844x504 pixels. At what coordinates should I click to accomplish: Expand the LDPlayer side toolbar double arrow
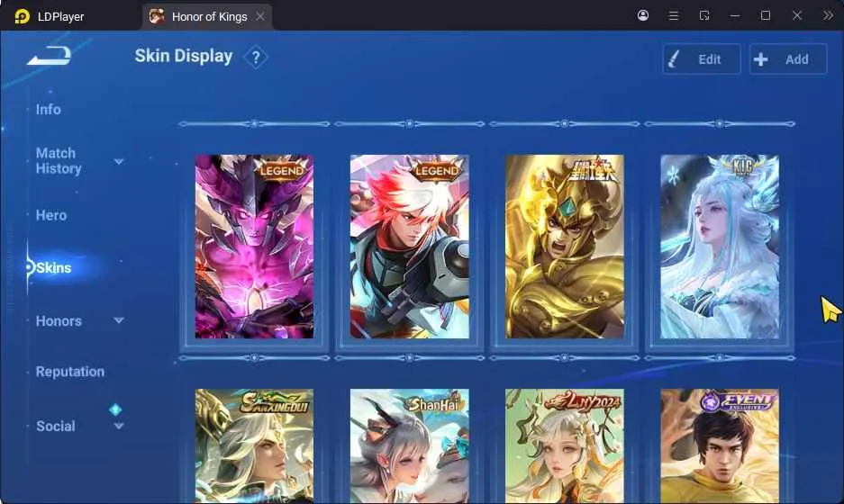click(x=828, y=15)
